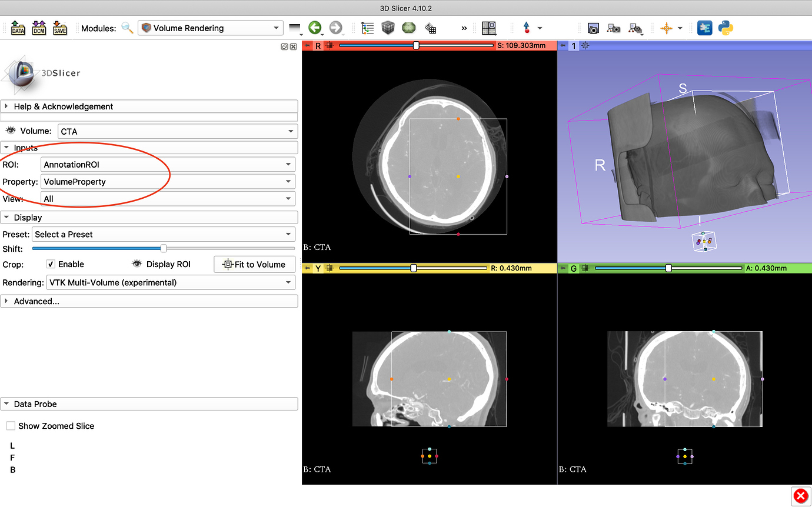This screenshot has height=507, width=812.
Task: Open the Rendering method dropdown
Action: point(171,282)
